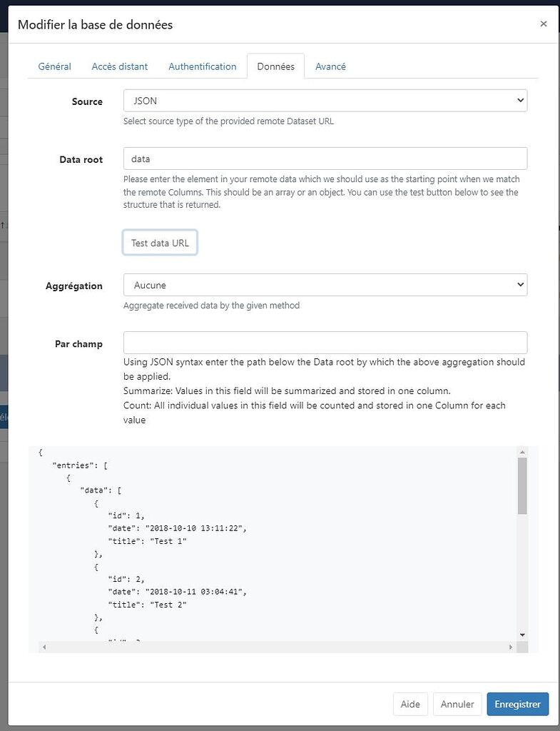
Task: Focus the Par champ input field
Action: pyautogui.click(x=325, y=343)
